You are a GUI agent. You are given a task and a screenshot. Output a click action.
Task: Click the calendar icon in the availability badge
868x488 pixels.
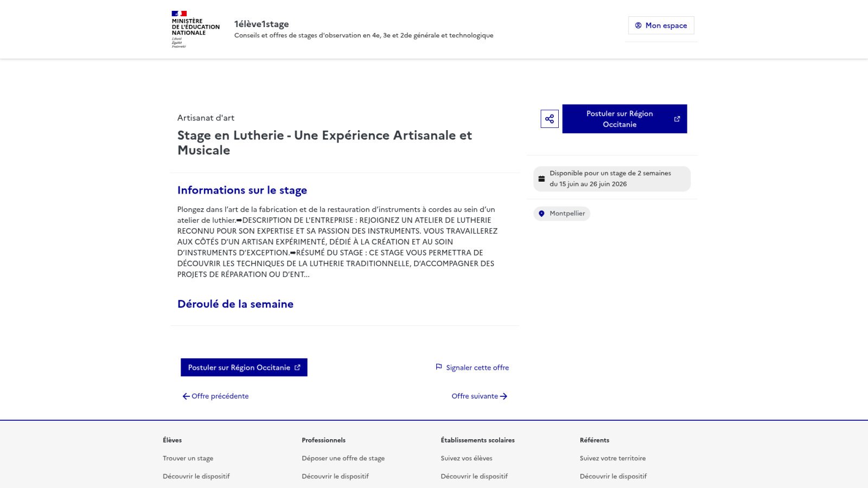[x=541, y=178]
